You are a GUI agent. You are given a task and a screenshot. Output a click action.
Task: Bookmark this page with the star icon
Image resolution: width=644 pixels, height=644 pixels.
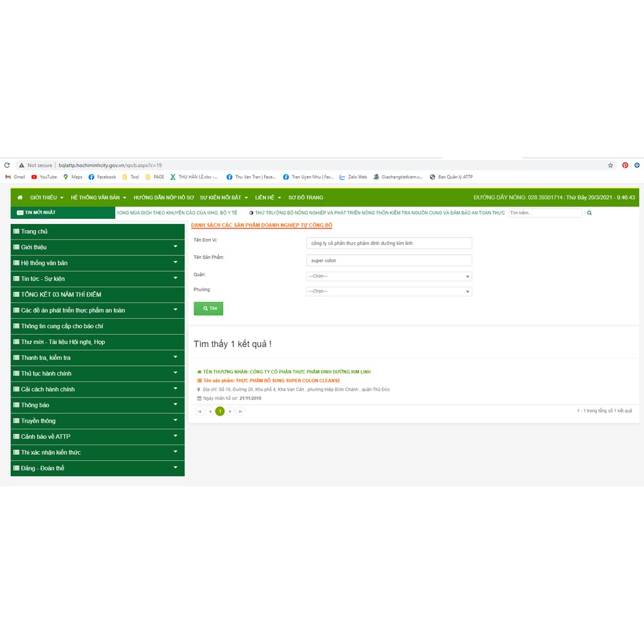coord(610,165)
